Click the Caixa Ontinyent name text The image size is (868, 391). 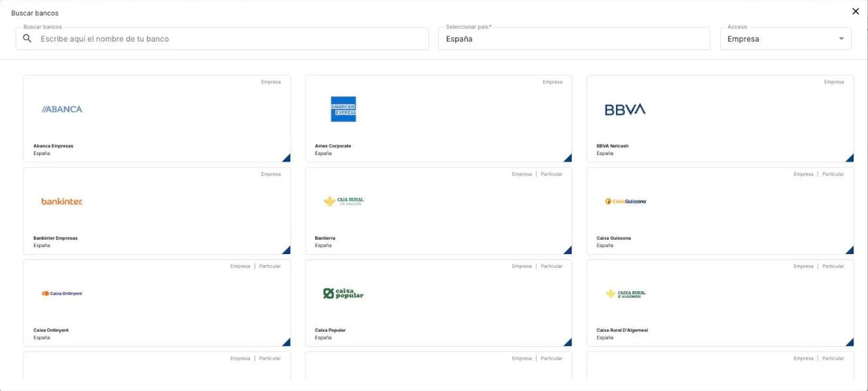(51, 330)
